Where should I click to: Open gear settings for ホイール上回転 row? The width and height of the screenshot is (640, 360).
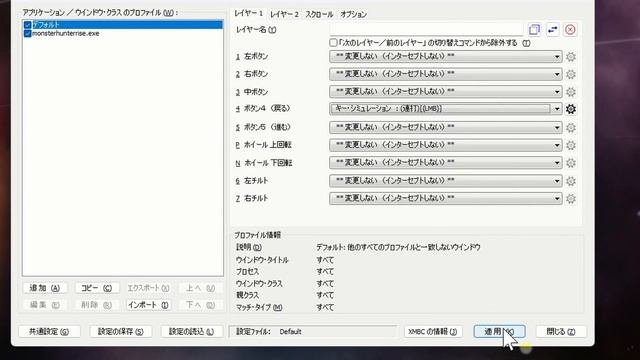(571, 145)
